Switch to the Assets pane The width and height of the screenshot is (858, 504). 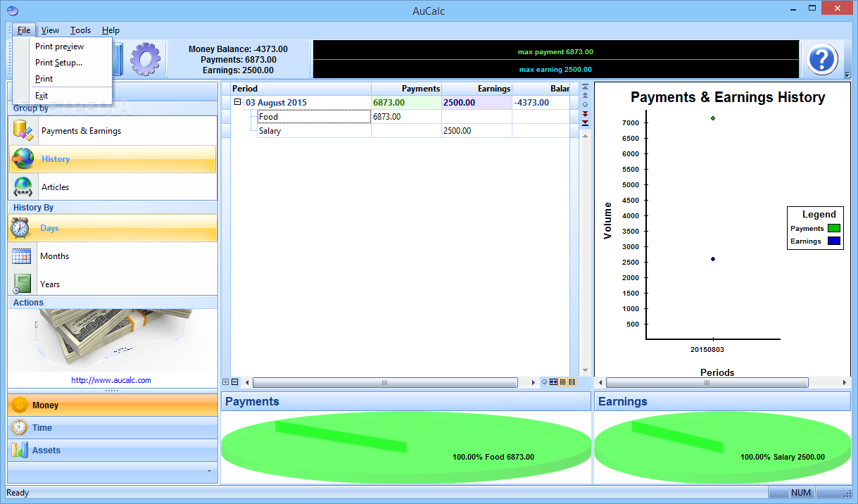tap(113, 451)
